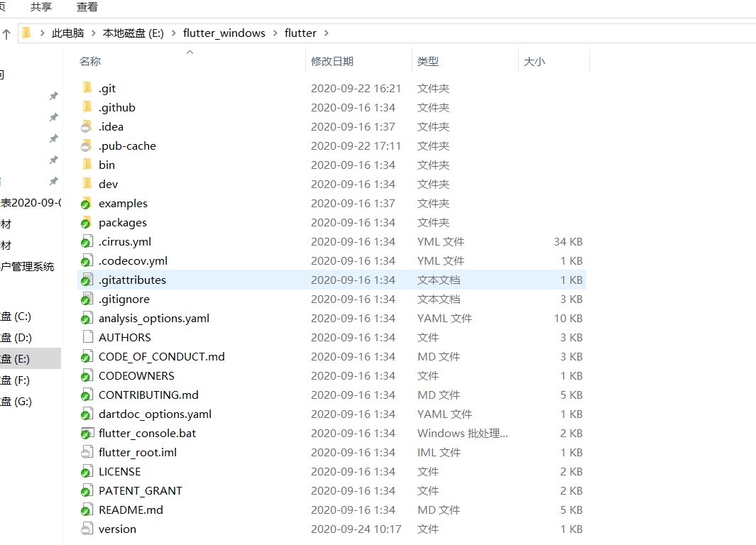The height and width of the screenshot is (545, 756).
Task: Select the .pub-cache folder icon
Action: [x=87, y=145]
